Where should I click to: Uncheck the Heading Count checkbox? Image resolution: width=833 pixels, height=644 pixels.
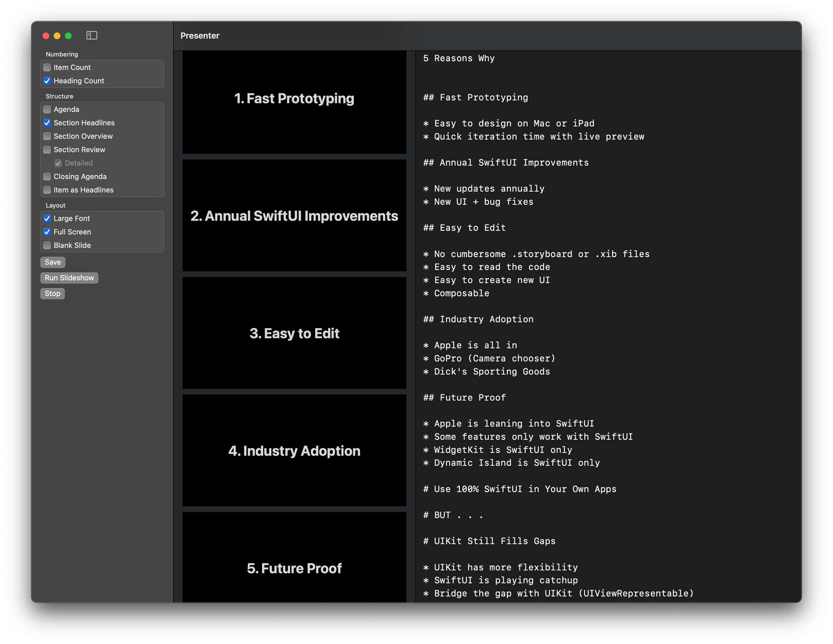47,81
